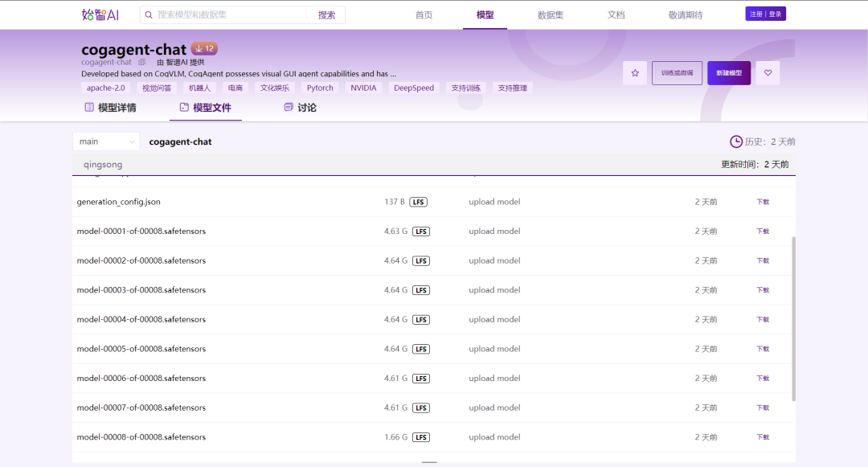Screen dimensions: 868x467
Task: Click the apache-2.0 tag
Action: 106,88
